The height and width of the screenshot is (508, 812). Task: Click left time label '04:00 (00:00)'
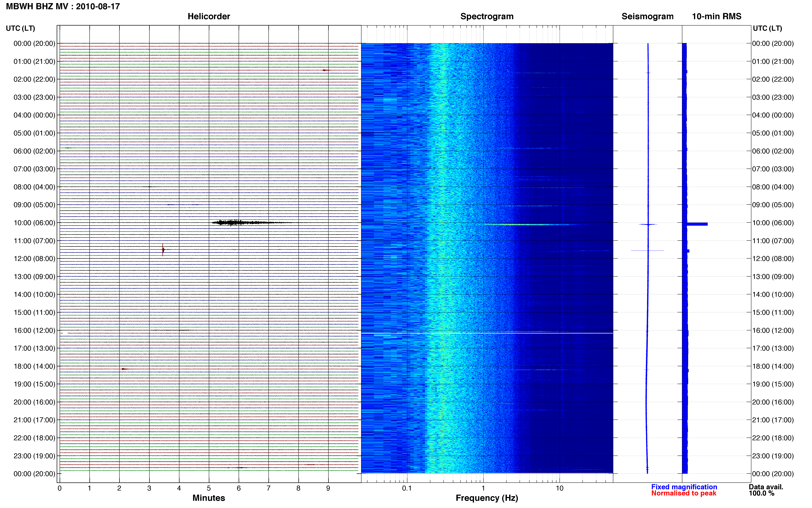pyautogui.click(x=34, y=115)
